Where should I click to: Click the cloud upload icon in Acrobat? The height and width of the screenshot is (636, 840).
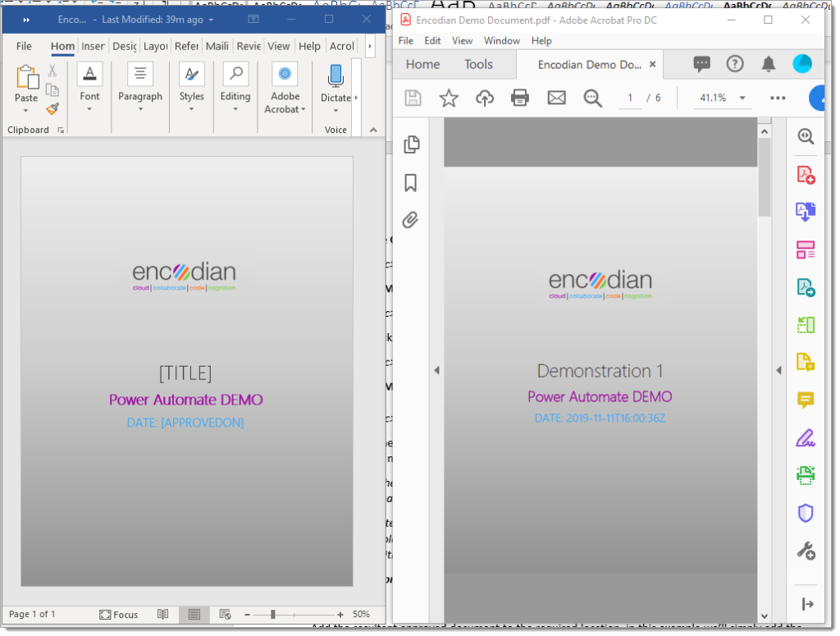coord(484,98)
